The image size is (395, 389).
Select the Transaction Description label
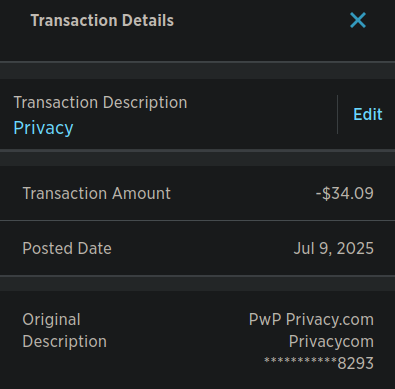point(100,102)
